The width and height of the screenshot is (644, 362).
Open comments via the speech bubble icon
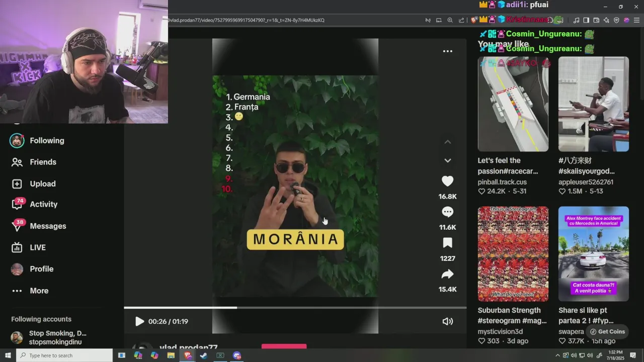coord(447,212)
